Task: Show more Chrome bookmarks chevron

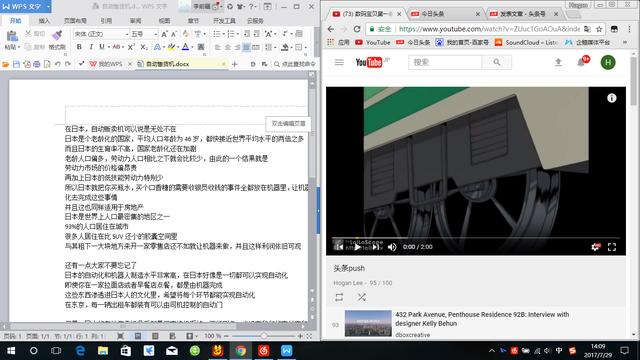Action: coord(624,42)
